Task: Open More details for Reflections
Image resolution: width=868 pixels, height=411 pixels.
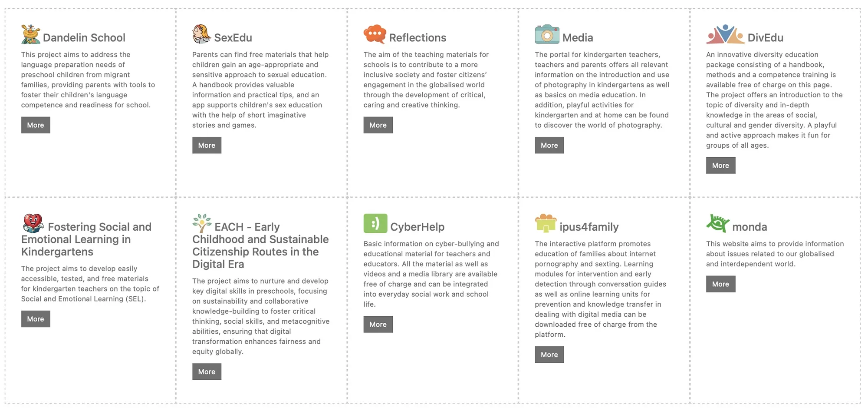Action: click(378, 125)
